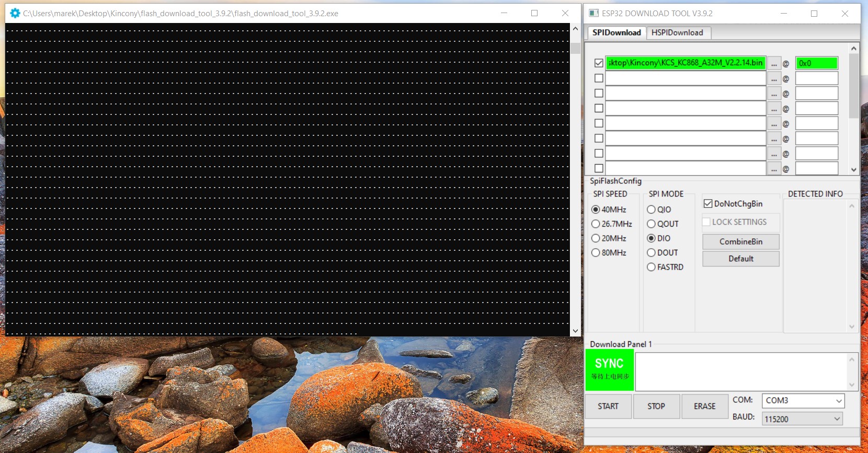Switch to the HSPIDownload tab

coord(677,32)
